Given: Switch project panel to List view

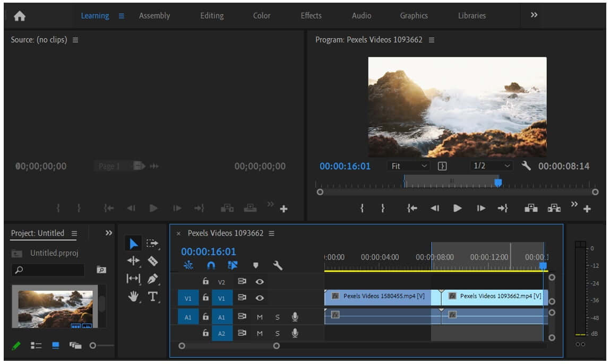Looking at the screenshot, I should tap(36, 345).
